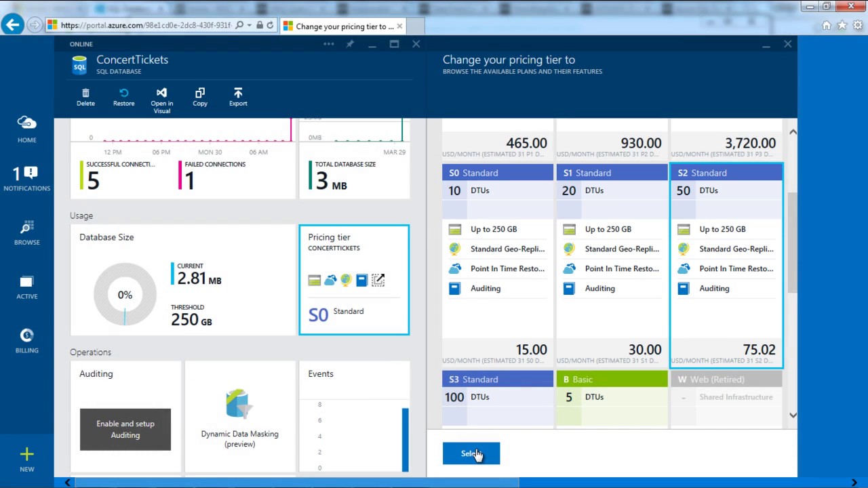The width and height of the screenshot is (868, 488).
Task: Click Point In Time Restore icon in S2 card
Action: click(x=684, y=269)
